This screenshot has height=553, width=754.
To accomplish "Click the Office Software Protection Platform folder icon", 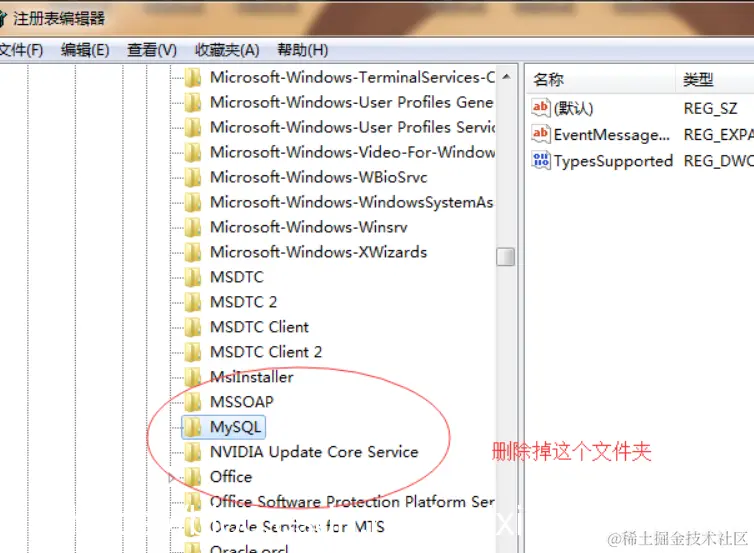I will click(193, 503).
